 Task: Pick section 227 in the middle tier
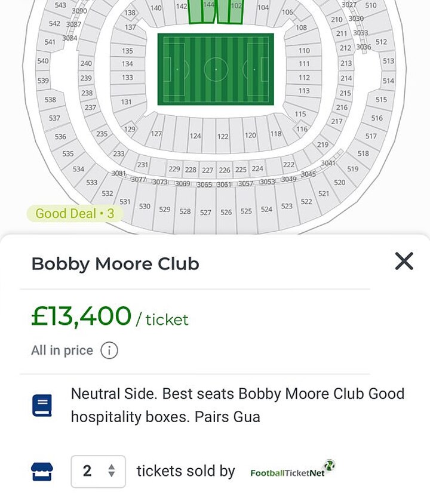pyautogui.click(x=207, y=170)
